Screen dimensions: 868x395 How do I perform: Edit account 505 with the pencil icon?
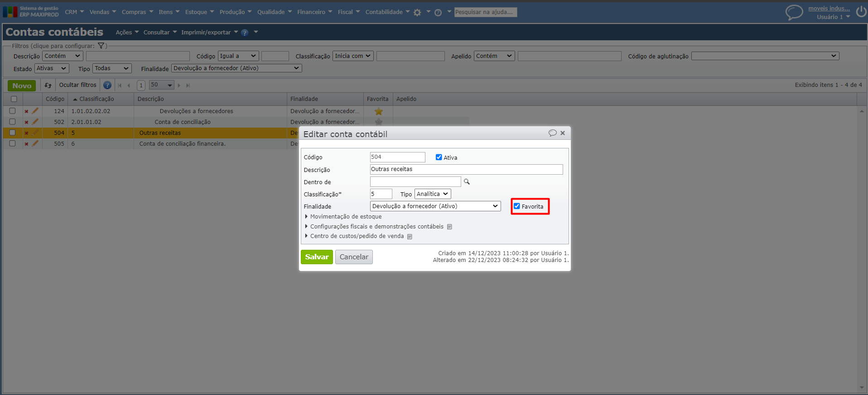point(35,143)
